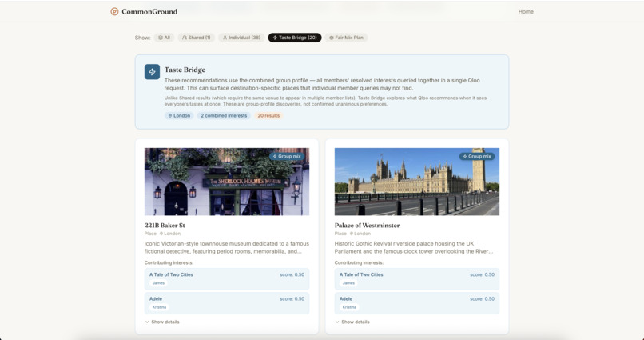Click the CommonGround compass logo icon
Viewport: 644px width, 340px height.
point(114,11)
